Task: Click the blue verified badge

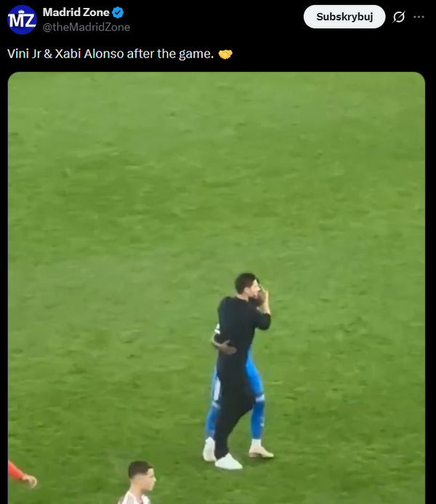Action: [118, 12]
